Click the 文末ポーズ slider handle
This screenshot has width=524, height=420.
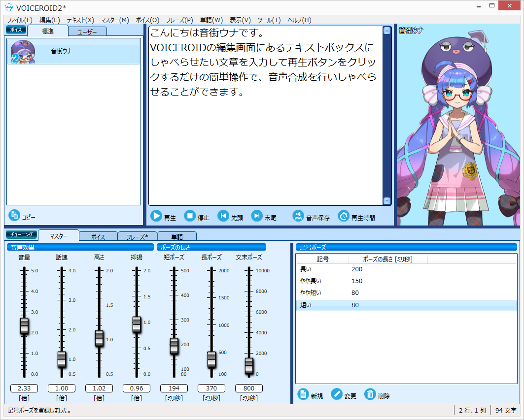(x=249, y=366)
